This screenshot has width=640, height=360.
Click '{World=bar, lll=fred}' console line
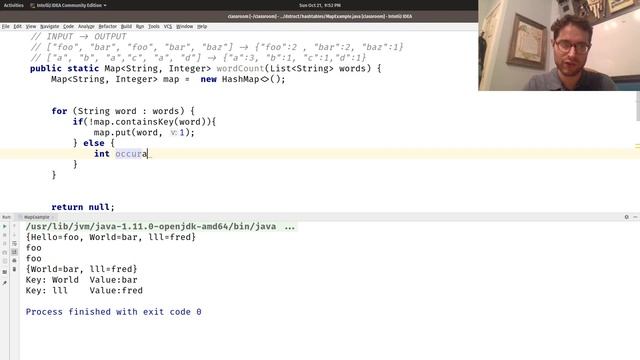81,269
